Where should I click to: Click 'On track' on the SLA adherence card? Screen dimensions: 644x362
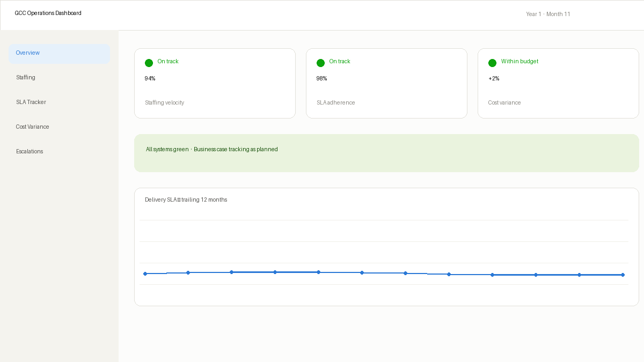(340, 62)
